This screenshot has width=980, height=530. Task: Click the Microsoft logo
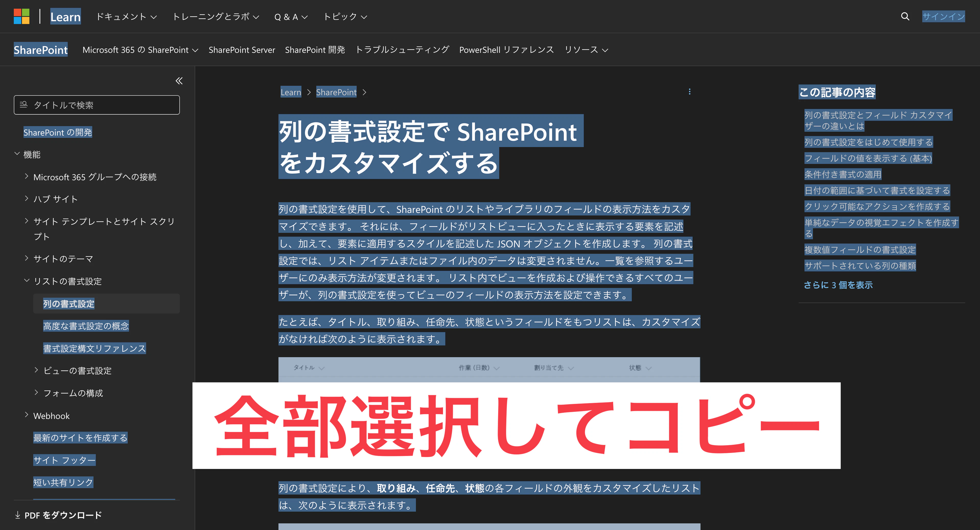point(21,16)
